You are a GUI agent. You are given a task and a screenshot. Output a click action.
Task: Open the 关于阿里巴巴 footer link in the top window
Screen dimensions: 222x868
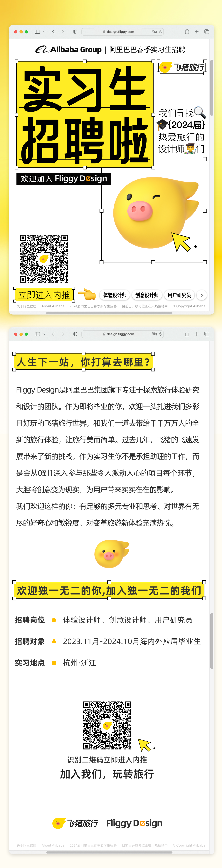pos(26,306)
